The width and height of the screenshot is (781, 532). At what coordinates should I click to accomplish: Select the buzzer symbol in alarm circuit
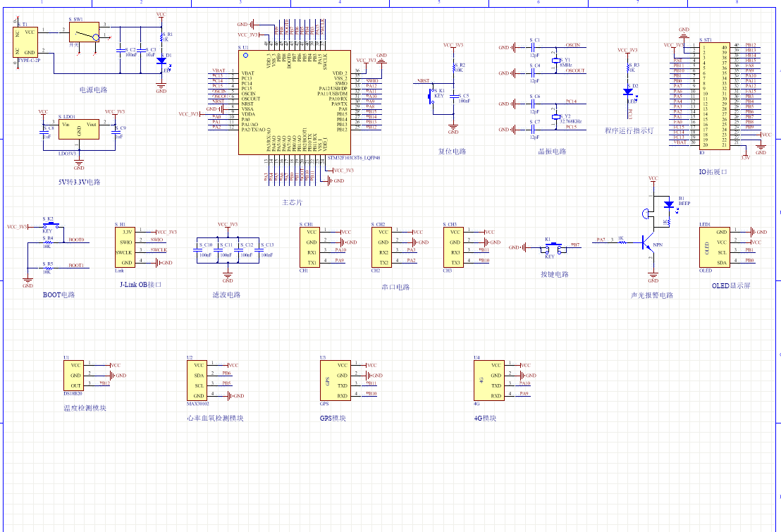[x=647, y=214]
